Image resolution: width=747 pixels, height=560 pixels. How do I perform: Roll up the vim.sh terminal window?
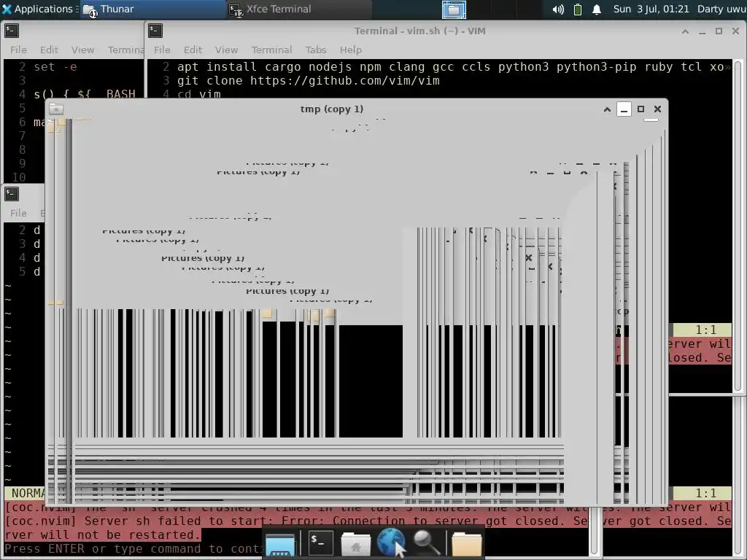tap(685, 31)
